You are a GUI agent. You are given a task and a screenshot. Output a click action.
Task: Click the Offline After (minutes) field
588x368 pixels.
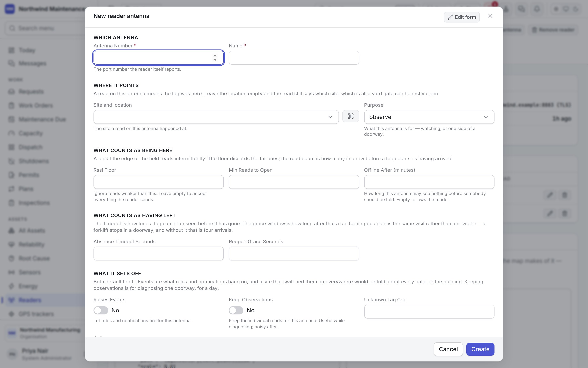pyautogui.click(x=429, y=182)
